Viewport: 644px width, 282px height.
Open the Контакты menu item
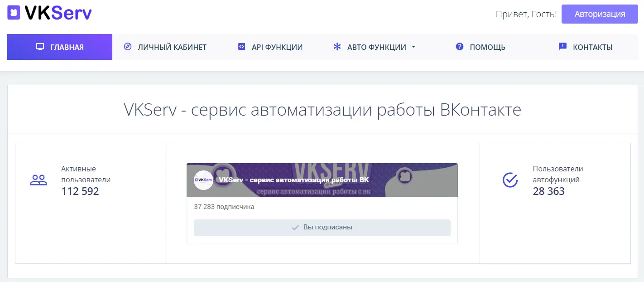point(585,47)
